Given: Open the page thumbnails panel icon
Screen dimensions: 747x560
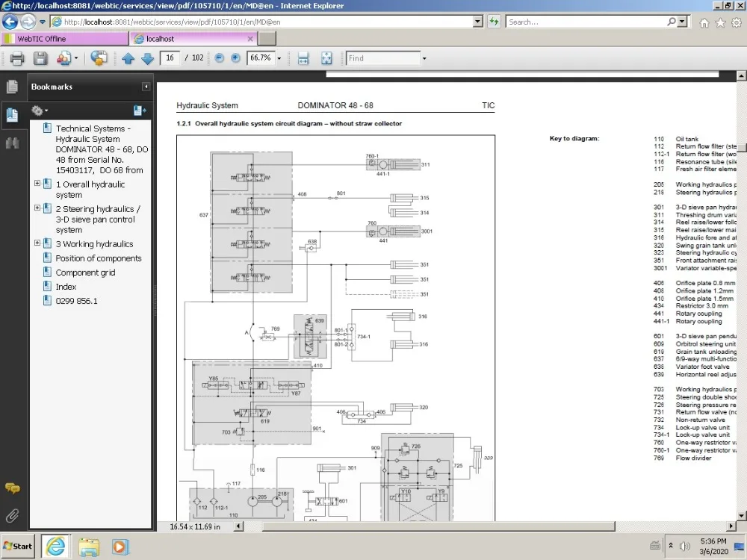Looking at the screenshot, I should point(13,87).
